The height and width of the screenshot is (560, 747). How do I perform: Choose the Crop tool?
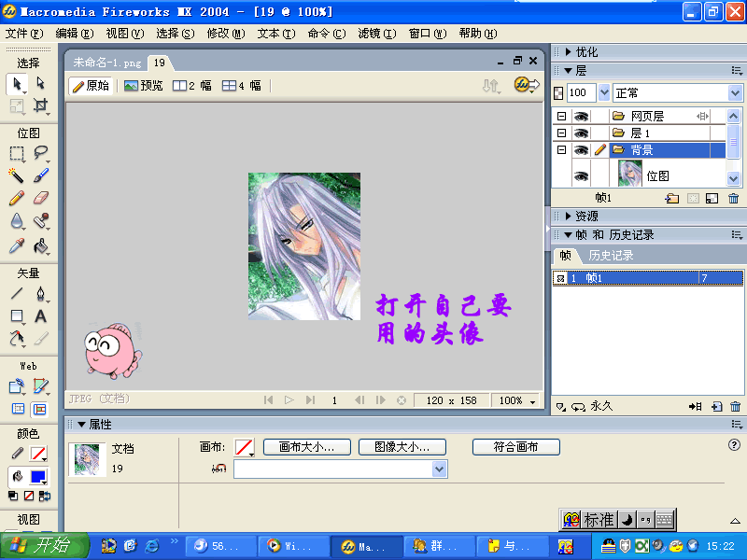40,105
